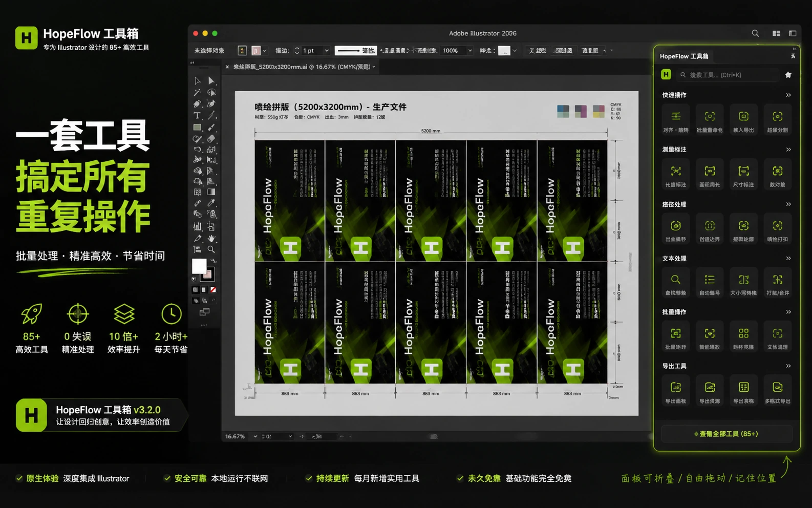Open the 导出画板 export tool
Viewport: 812px width, 508px height.
tap(676, 391)
